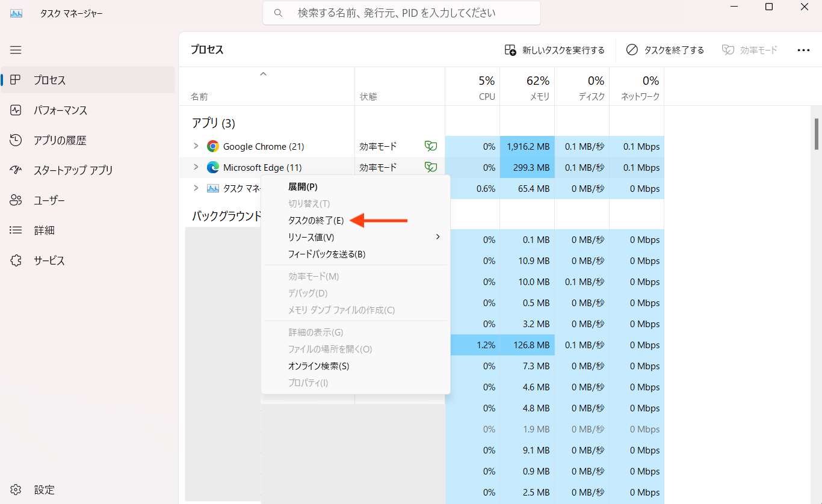Click the 9.1 MB memory cell
Viewport: 822px width, 504px height.
527,450
